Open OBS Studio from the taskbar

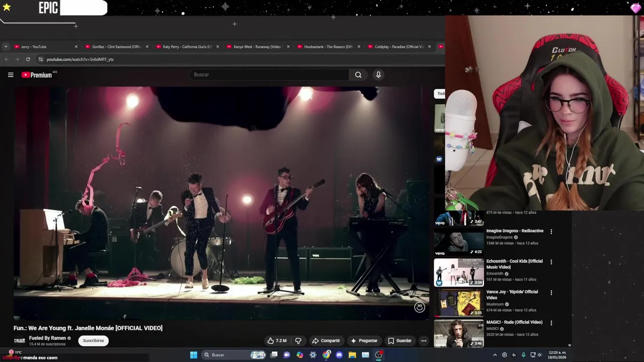click(x=378, y=355)
